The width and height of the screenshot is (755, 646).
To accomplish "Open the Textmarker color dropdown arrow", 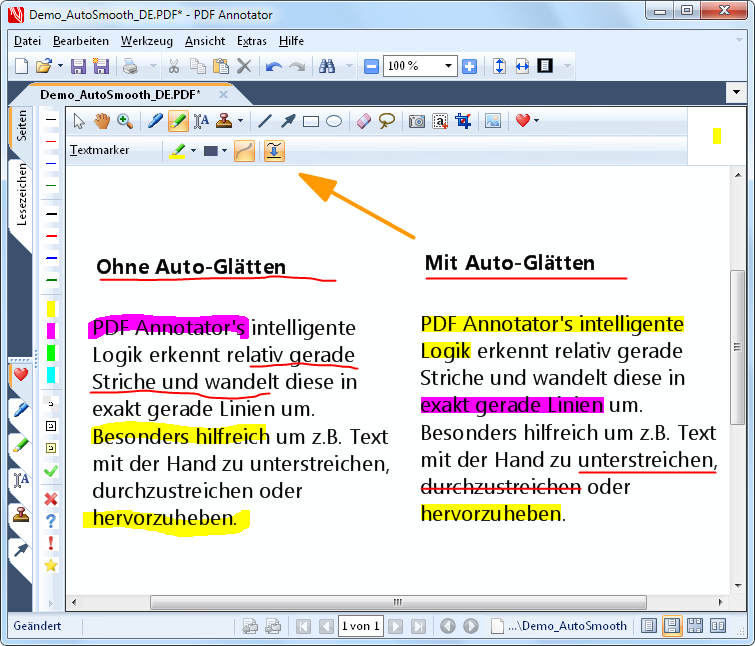I will (x=224, y=151).
